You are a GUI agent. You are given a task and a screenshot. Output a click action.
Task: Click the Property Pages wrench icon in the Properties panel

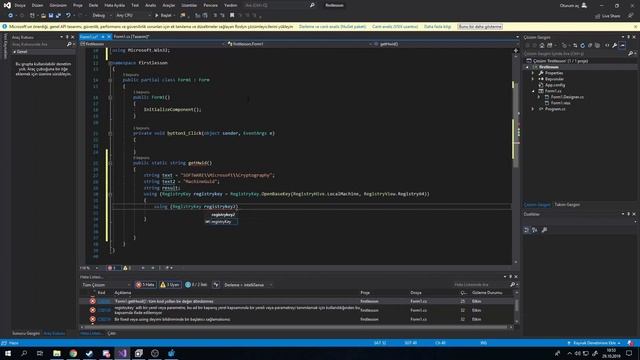click(544, 230)
